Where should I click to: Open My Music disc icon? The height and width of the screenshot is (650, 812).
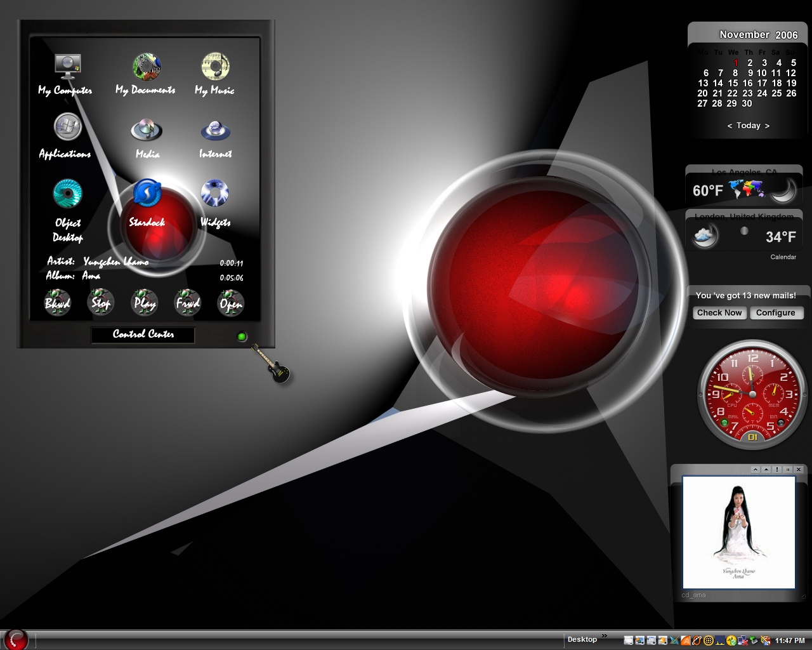[215, 67]
